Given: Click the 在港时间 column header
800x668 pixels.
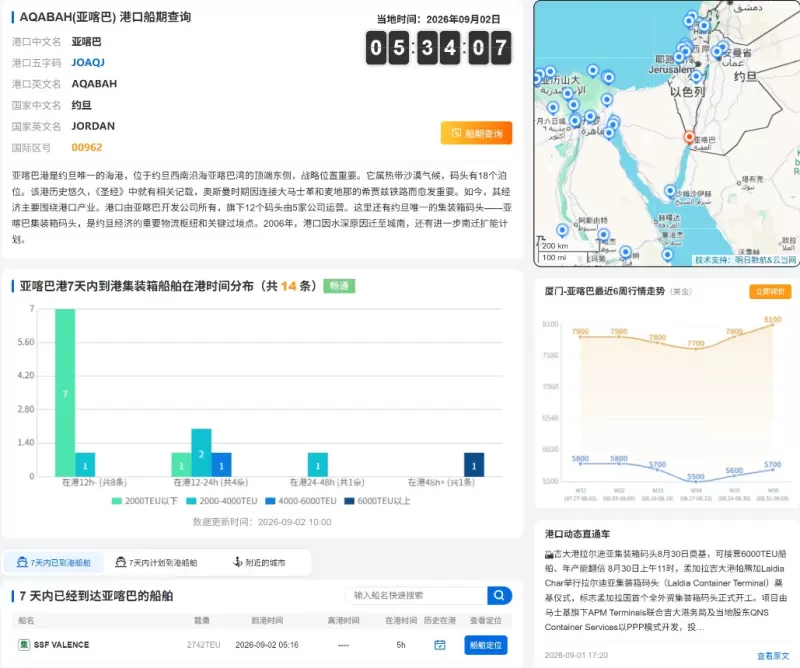Looking at the screenshot, I should [x=401, y=621].
